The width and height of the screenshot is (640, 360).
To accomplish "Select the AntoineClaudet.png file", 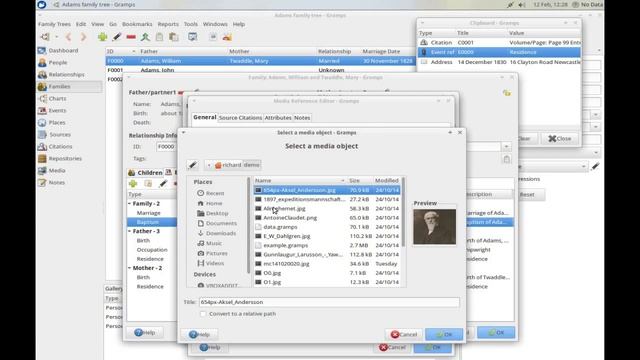I will [327, 218].
